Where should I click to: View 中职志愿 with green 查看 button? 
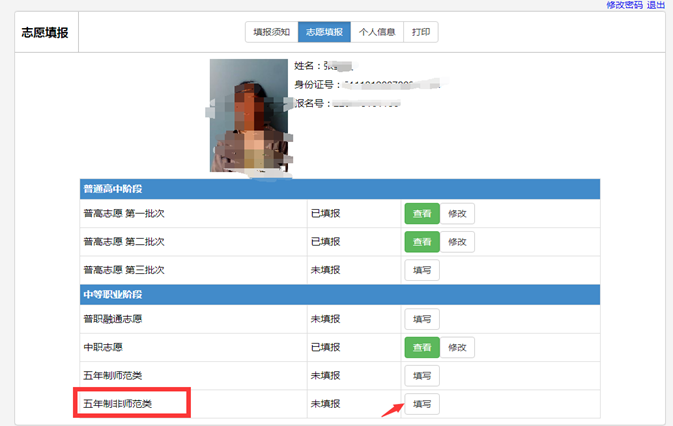pos(421,347)
